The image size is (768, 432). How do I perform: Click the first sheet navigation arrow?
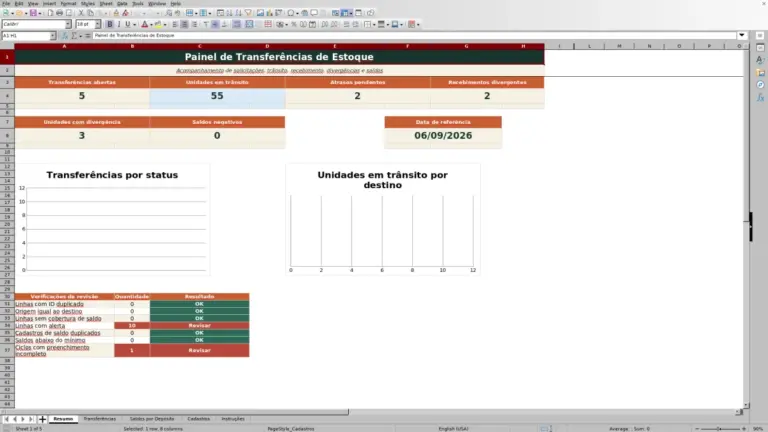(6, 419)
